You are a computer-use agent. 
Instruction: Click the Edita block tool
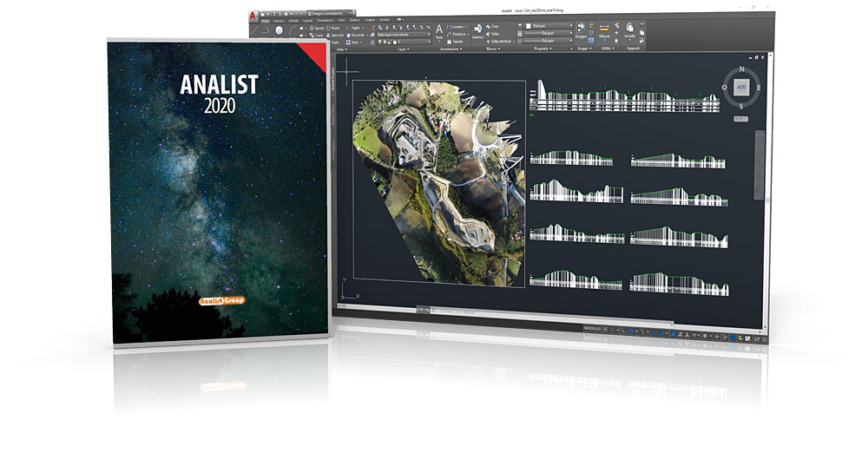coord(493,34)
